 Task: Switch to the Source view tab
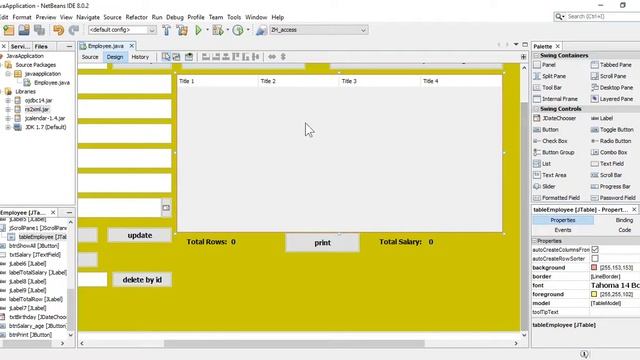point(90,57)
